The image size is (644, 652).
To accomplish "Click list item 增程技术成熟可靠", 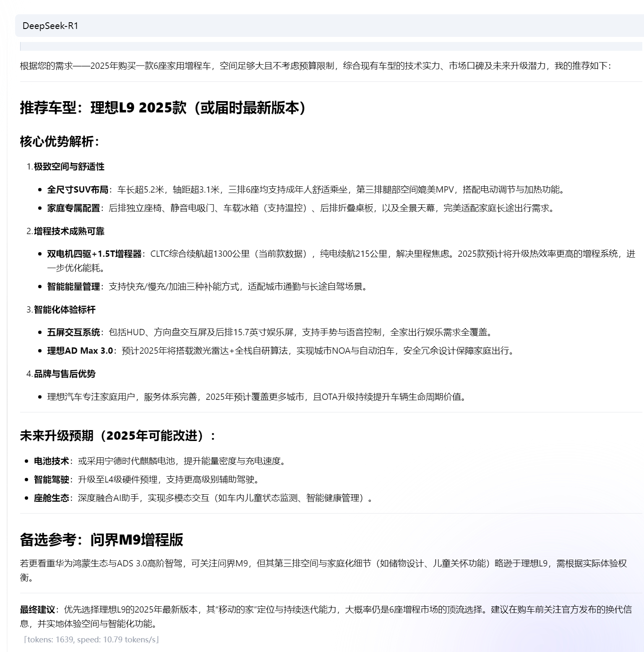I will (69, 231).
